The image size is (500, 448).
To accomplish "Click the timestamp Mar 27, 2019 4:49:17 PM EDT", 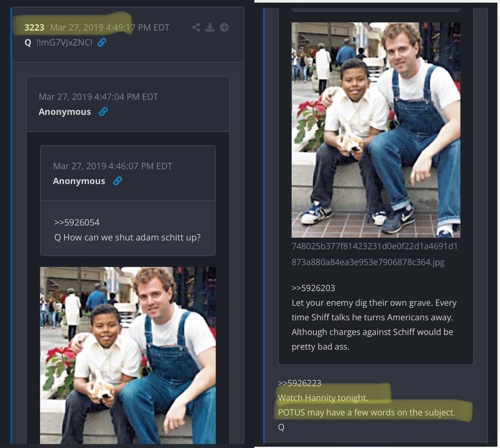I will (x=110, y=27).
